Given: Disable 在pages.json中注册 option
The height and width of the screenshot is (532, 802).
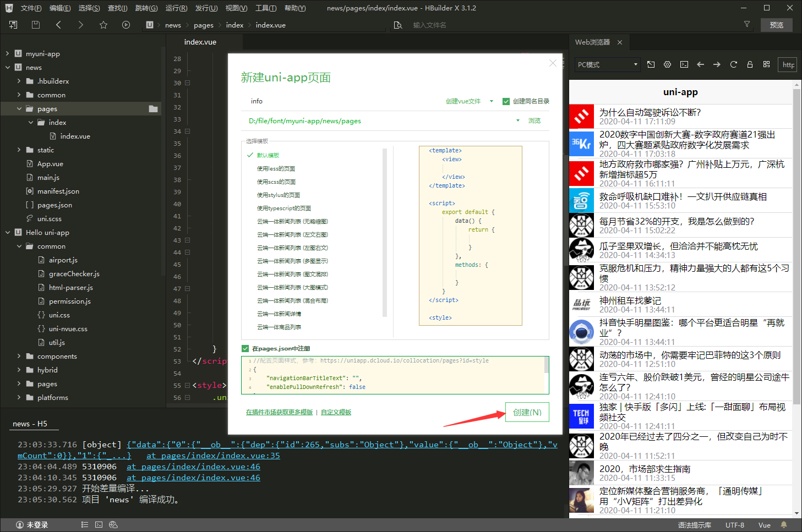Looking at the screenshot, I should click(245, 348).
